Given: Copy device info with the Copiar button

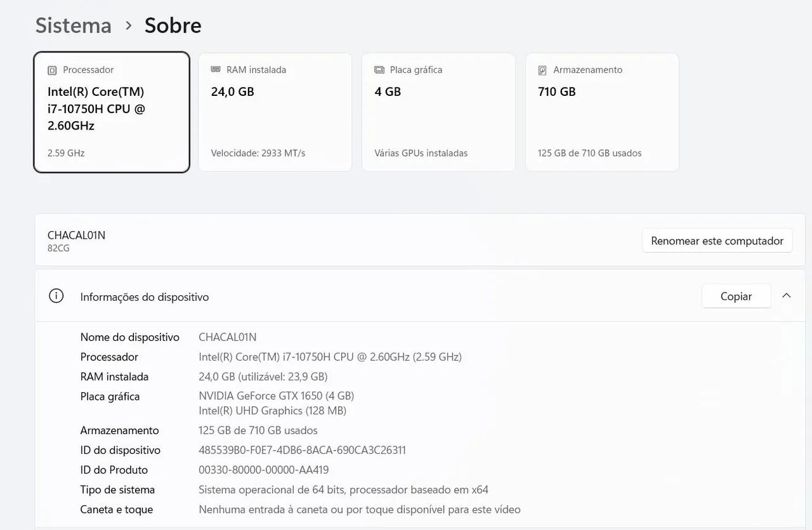Looking at the screenshot, I should click(736, 296).
